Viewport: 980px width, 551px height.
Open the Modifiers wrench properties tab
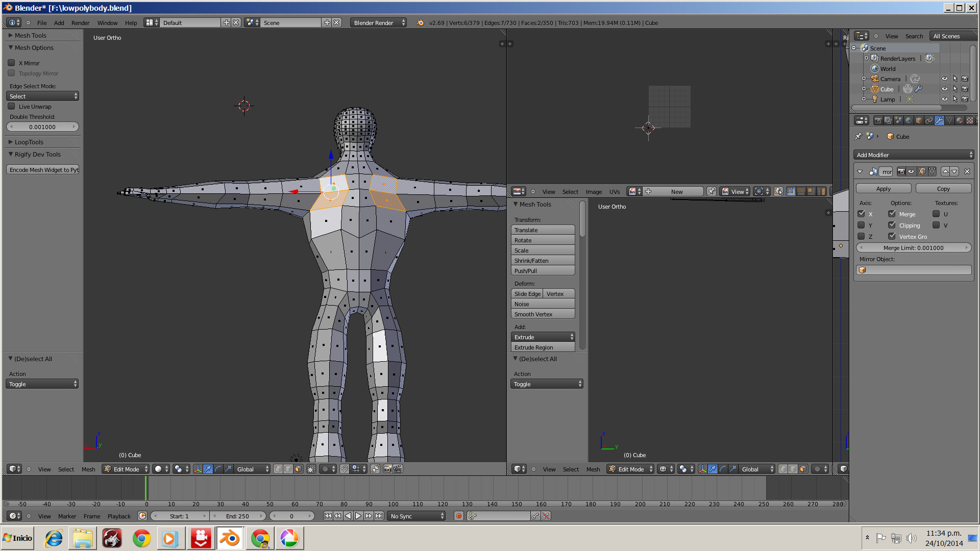pos(939,120)
